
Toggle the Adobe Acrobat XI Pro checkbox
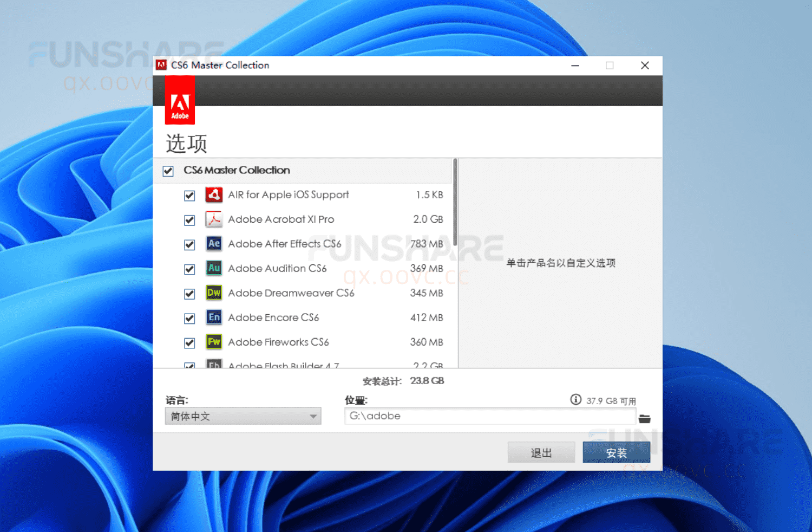[x=189, y=220]
